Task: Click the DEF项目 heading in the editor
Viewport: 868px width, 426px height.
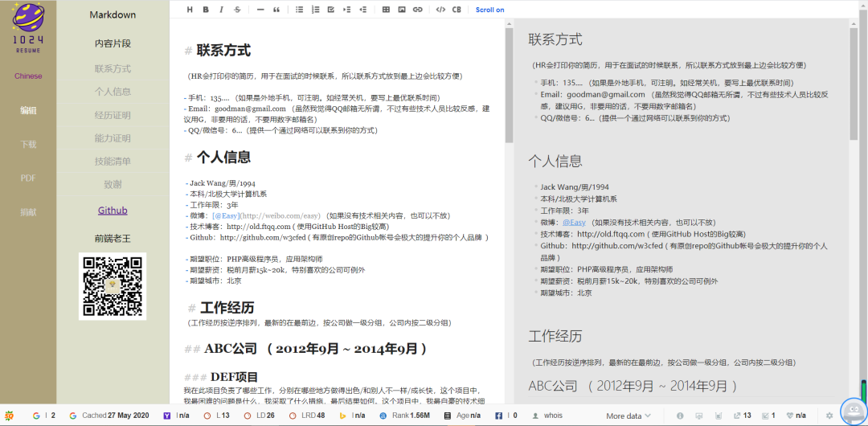Action: point(234,377)
